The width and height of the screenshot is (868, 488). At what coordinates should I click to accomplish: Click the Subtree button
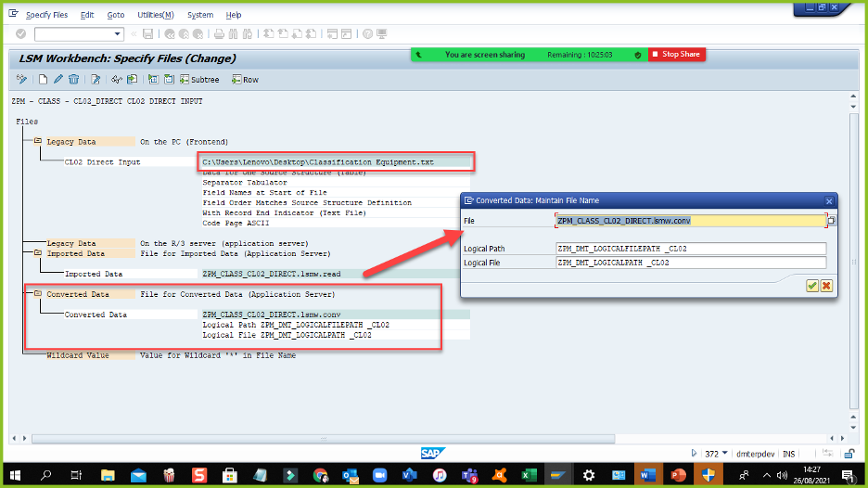tap(198, 80)
